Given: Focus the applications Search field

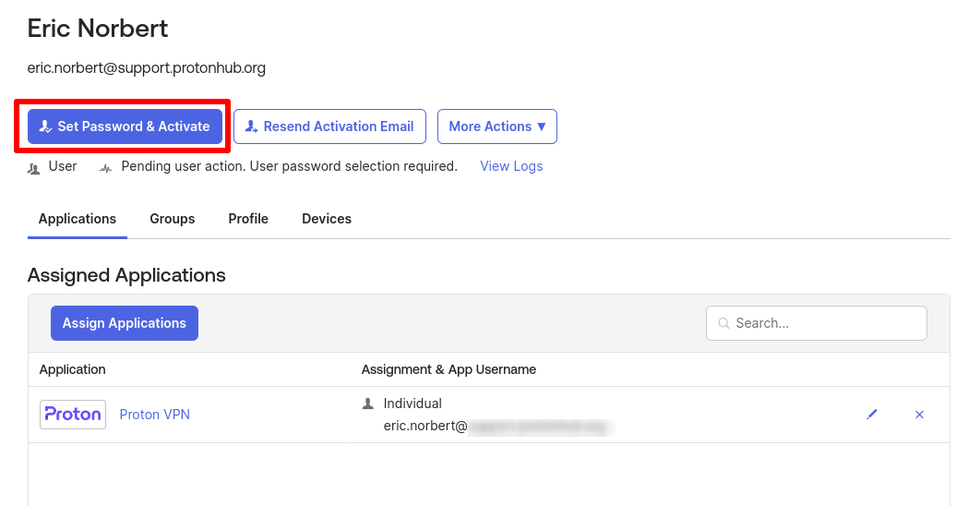Looking at the screenshot, I should pyautogui.click(x=817, y=323).
